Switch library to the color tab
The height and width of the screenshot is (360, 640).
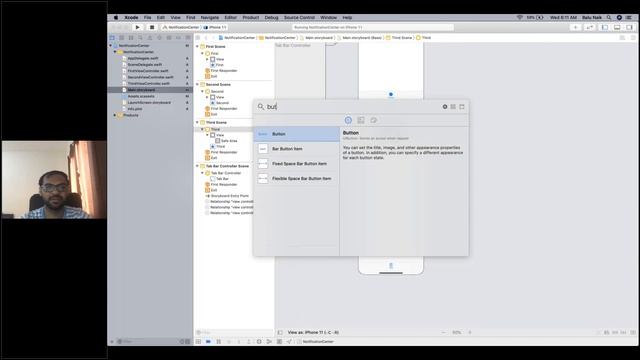click(x=373, y=120)
